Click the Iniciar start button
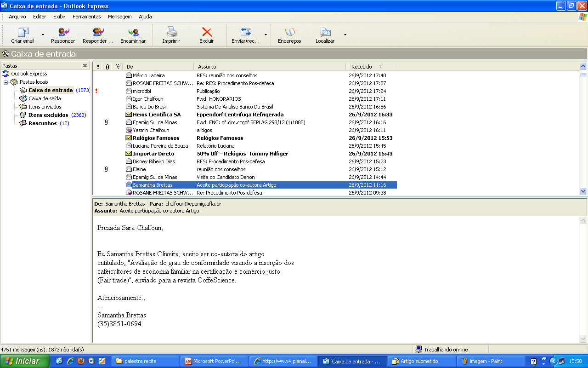Viewport: 588px width, 368px height. [x=25, y=361]
